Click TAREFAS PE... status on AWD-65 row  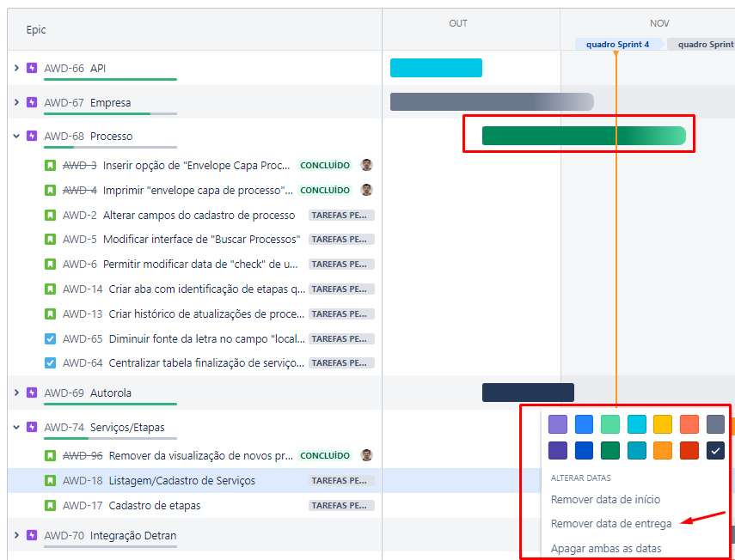341,338
